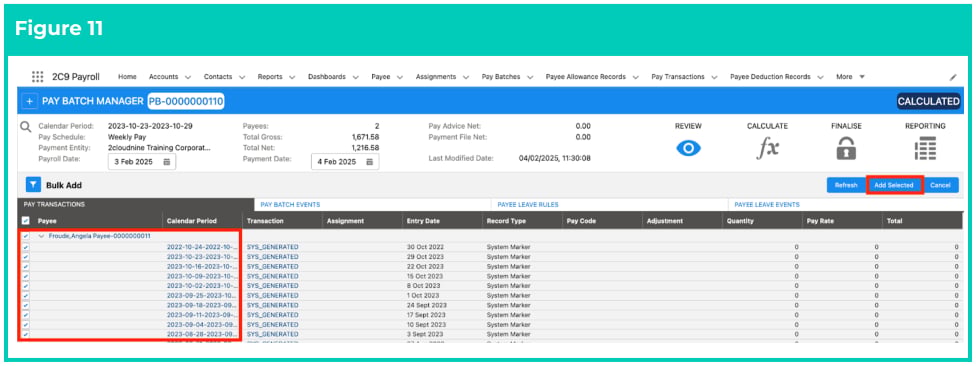Screen dimensions: 976x366
Task: Open the Pay Transactions nav dropdown chevron
Action: coord(715,77)
